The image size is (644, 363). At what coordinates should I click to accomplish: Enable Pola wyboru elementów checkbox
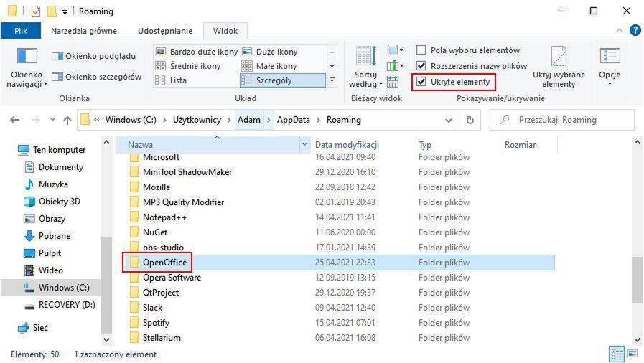tap(421, 50)
